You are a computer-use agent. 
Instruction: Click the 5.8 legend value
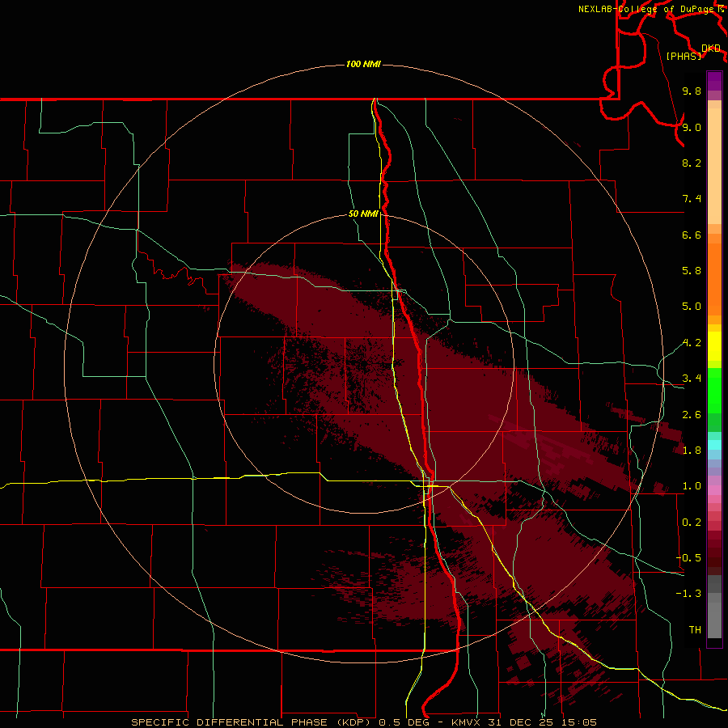coord(692,271)
